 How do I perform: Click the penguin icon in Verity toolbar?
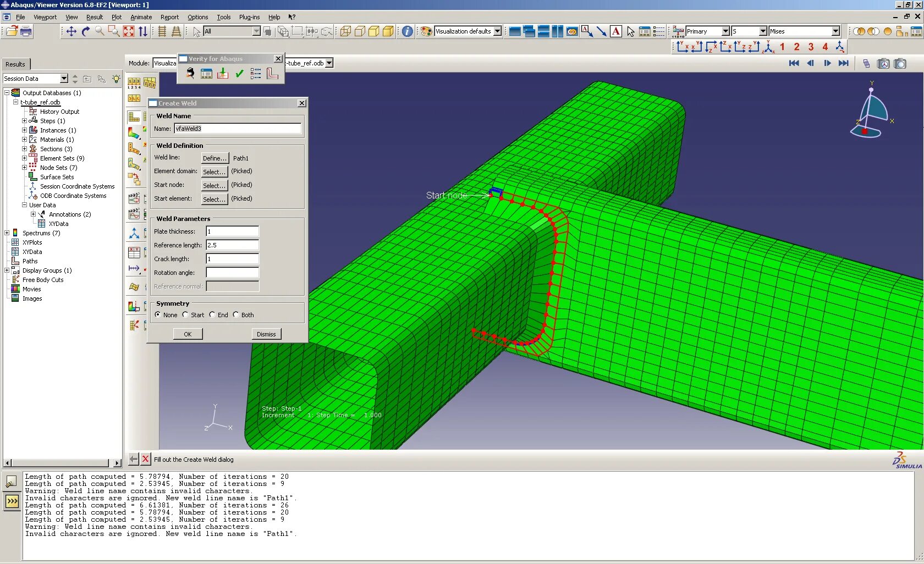tap(190, 73)
